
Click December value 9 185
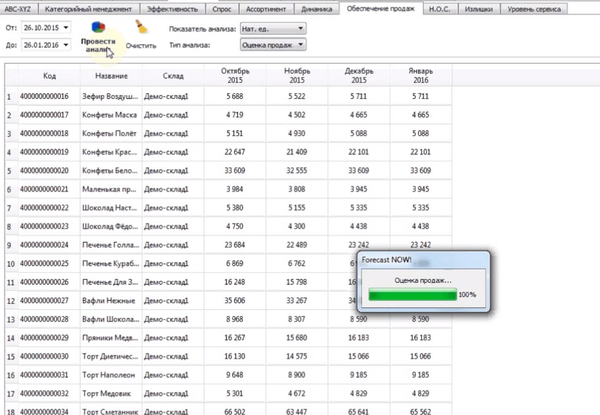tap(359, 375)
